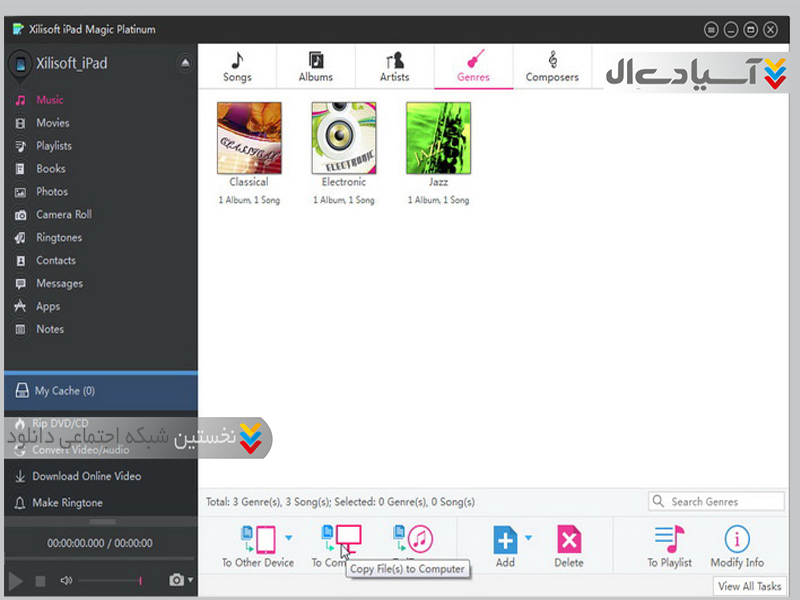Click the Delete icon in bottom toolbar
The width and height of the screenshot is (800, 600).
(x=568, y=540)
